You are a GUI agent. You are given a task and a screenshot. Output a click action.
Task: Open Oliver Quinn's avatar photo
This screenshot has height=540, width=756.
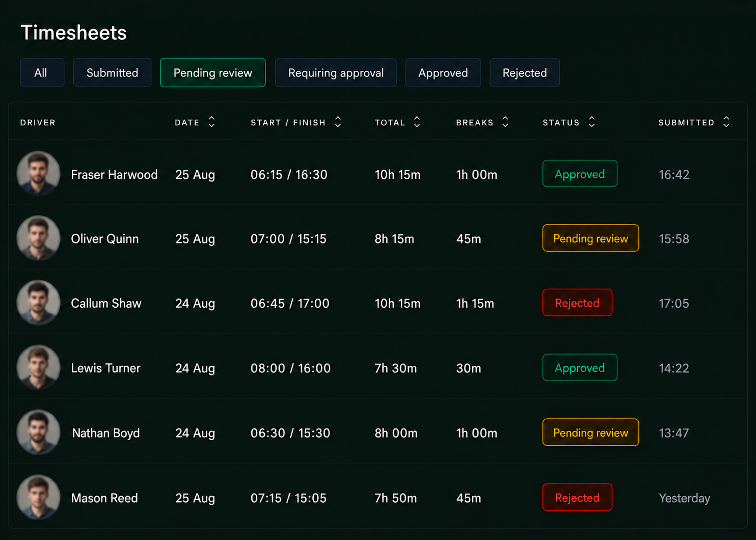click(x=38, y=238)
